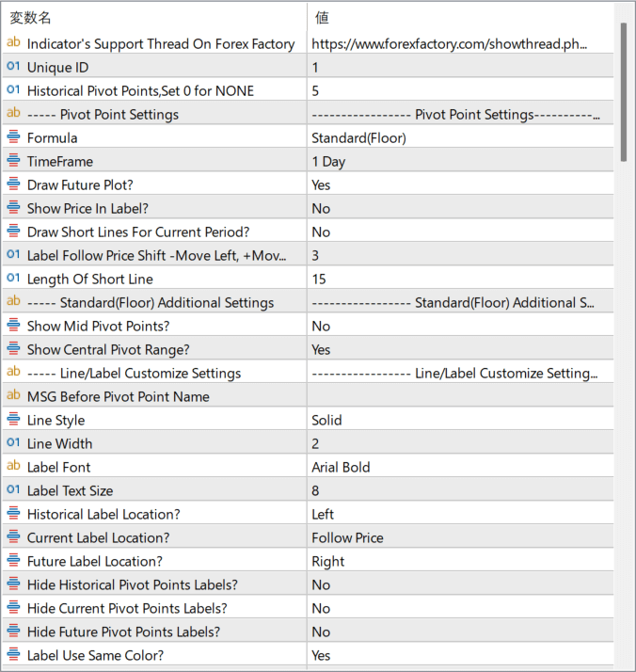Click the enum icon beside TimeFrame
This screenshot has width=636, height=672.
point(13,161)
